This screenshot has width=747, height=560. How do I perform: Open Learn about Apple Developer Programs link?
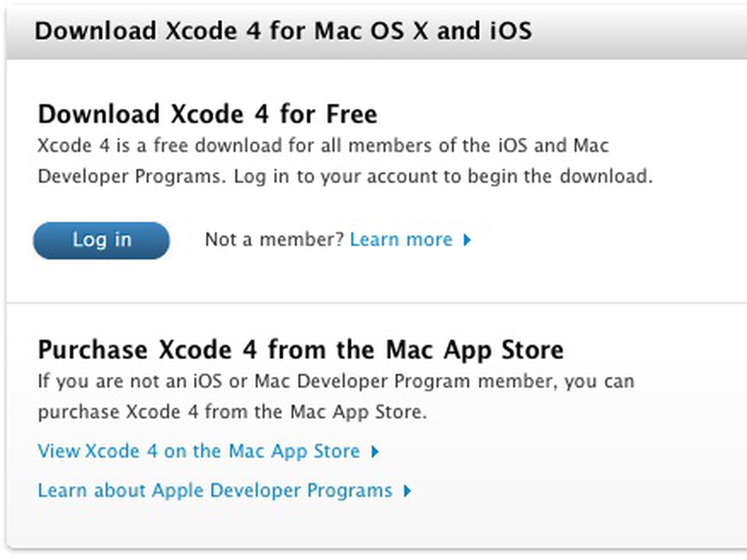pos(215,490)
